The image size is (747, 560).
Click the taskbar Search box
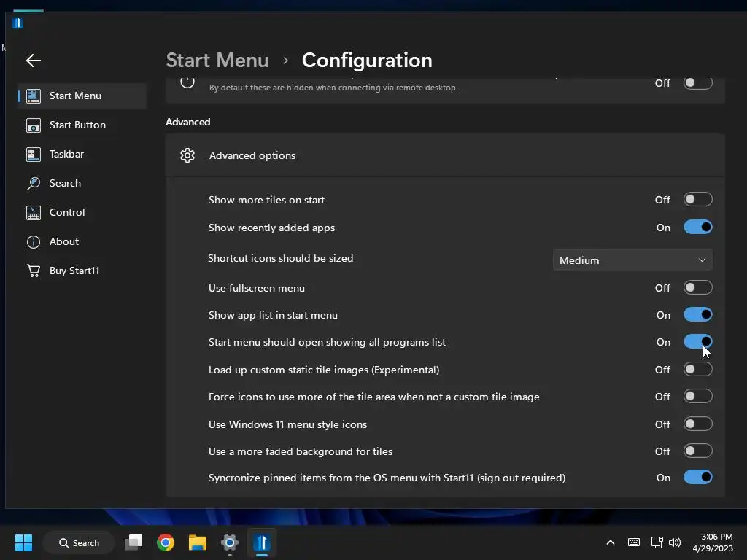tap(79, 542)
